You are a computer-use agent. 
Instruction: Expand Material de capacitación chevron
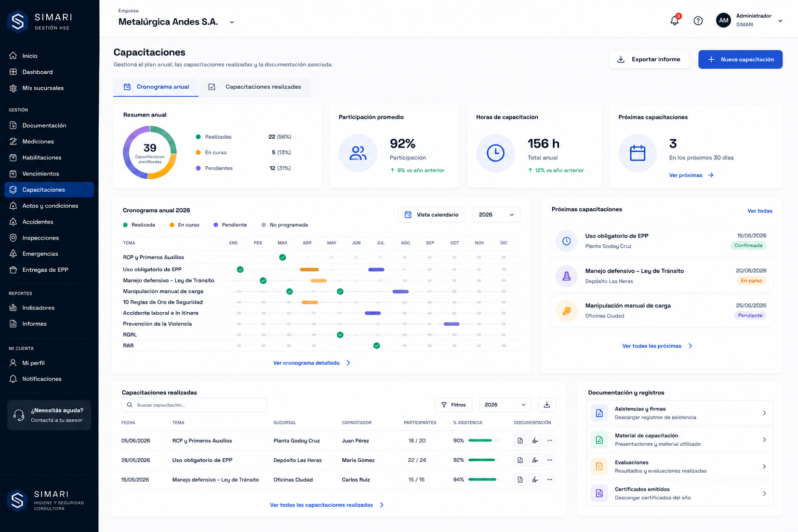(764, 440)
